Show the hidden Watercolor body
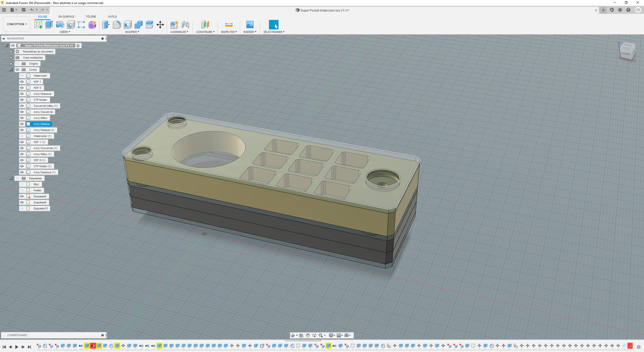The height and width of the screenshot is (352, 644). 22,76
